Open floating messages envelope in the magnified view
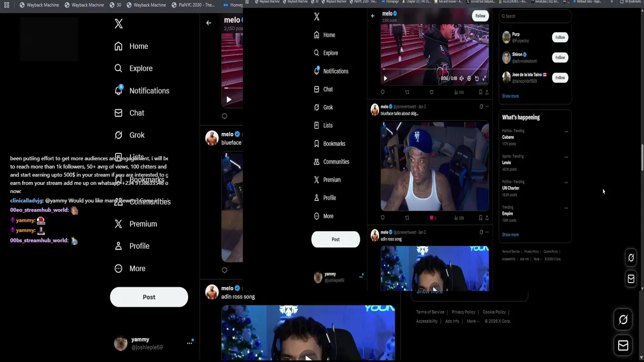This screenshot has height=362, width=644. [623, 345]
